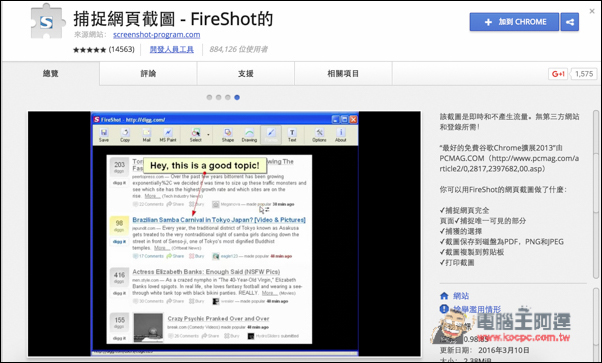Click the Shape tool in FireShot toolbar

click(x=228, y=135)
